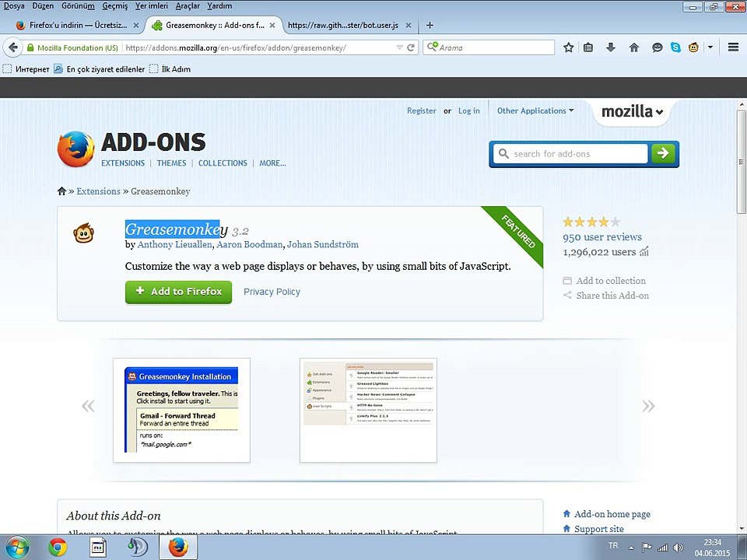
Task: Open the User Scripts screenshot thumbnail
Action: pos(368,410)
